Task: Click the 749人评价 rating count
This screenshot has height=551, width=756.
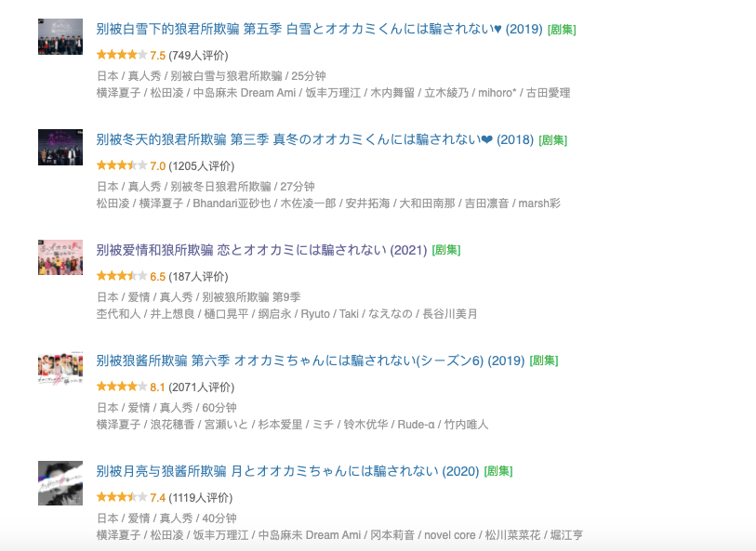Action: click(x=198, y=56)
